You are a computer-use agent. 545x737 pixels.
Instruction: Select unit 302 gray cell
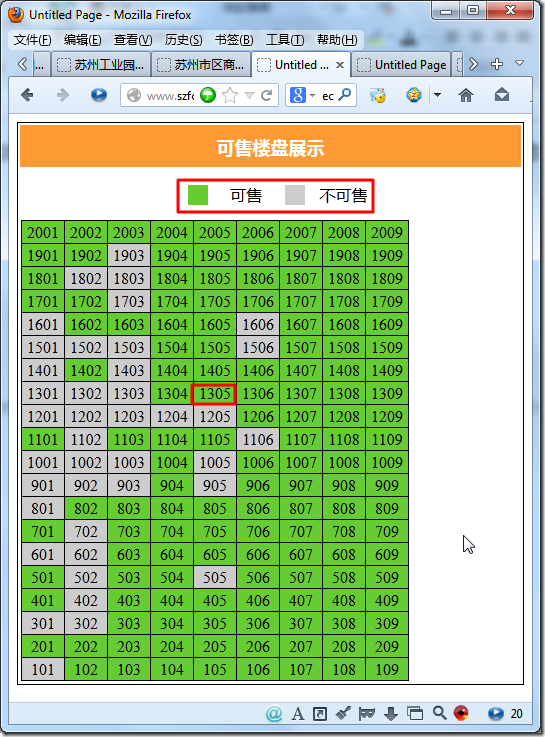click(86, 623)
